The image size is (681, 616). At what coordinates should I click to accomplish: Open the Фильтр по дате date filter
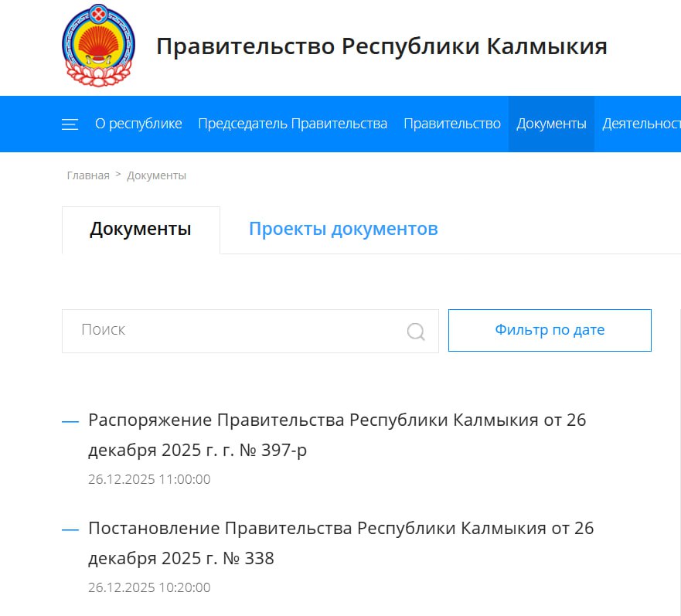pyautogui.click(x=550, y=330)
